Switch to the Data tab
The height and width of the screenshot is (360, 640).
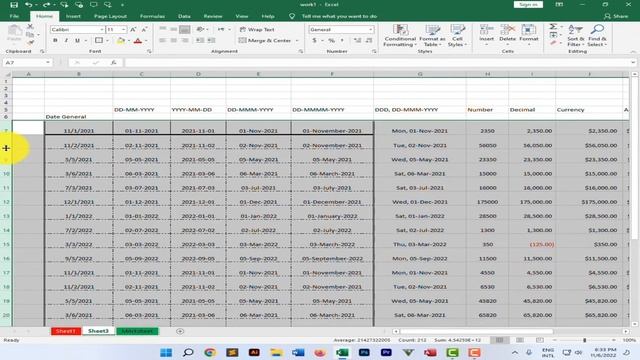(x=184, y=16)
